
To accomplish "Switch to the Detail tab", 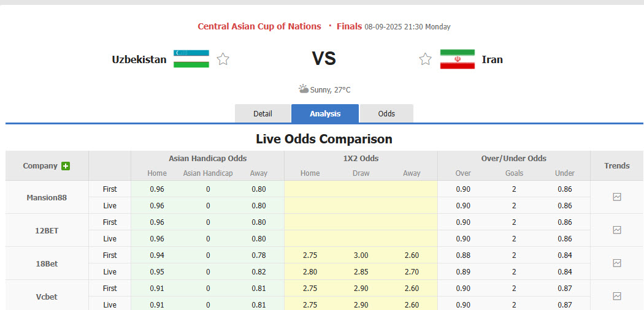I will click(x=263, y=114).
